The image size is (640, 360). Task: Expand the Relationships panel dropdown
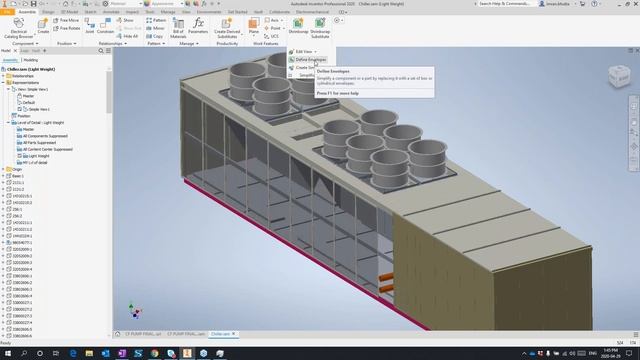click(x=113, y=43)
